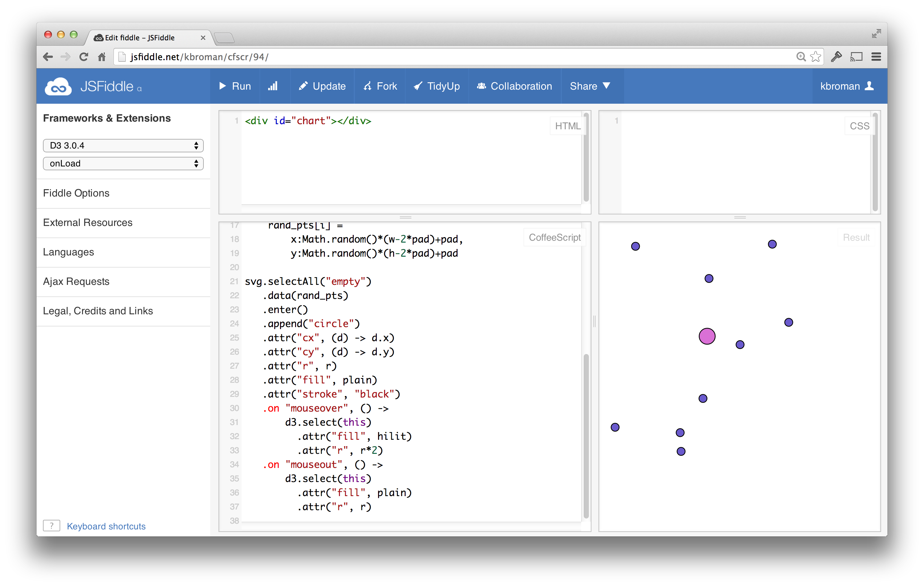Open the Chrome hamburger menu
The height and width of the screenshot is (587, 924).
[876, 57]
